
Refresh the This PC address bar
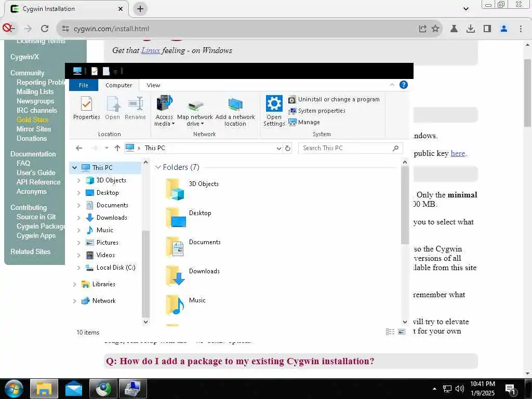coord(288,148)
